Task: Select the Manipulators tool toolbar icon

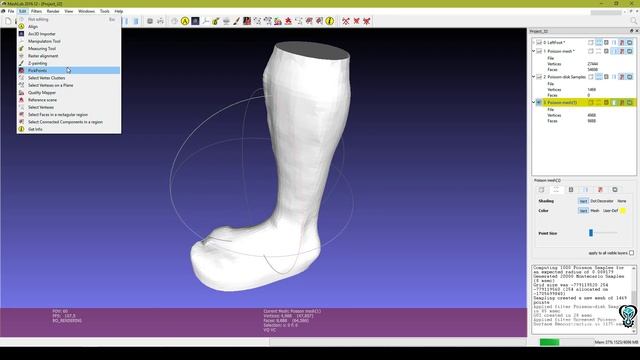Action: (x=205, y=21)
